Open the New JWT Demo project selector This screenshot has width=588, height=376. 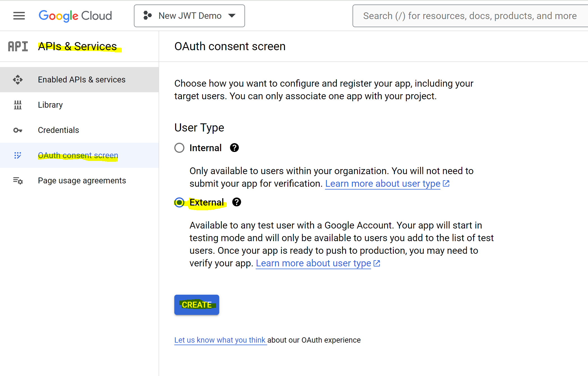click(x=189, y=16)
